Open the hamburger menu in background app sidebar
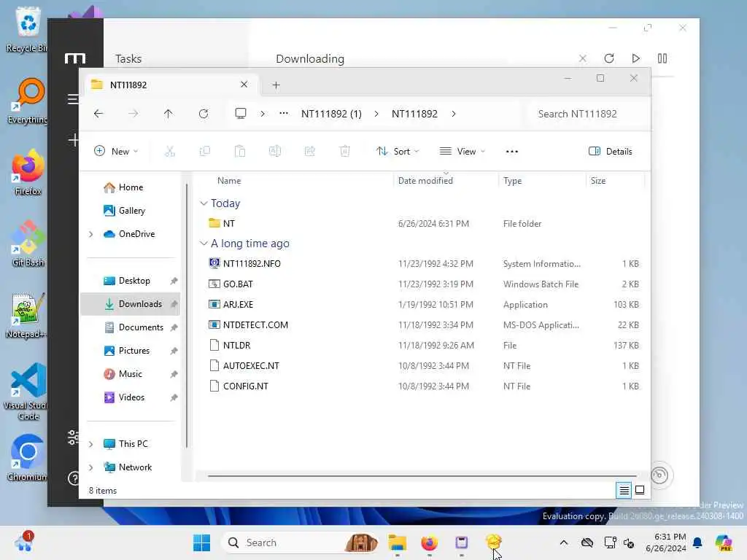Image resolution: width=747 pixels, height=560 pixels. tap(72, 99)
